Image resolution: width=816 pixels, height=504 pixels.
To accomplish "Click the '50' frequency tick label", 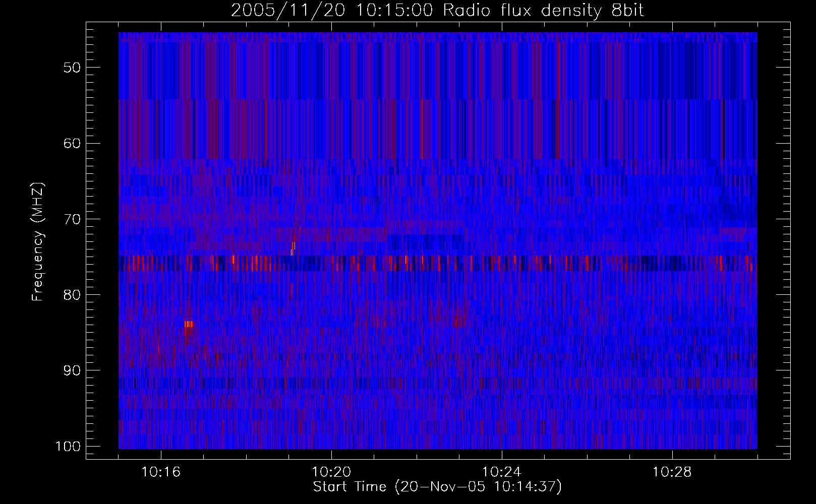I will point(72,68).
